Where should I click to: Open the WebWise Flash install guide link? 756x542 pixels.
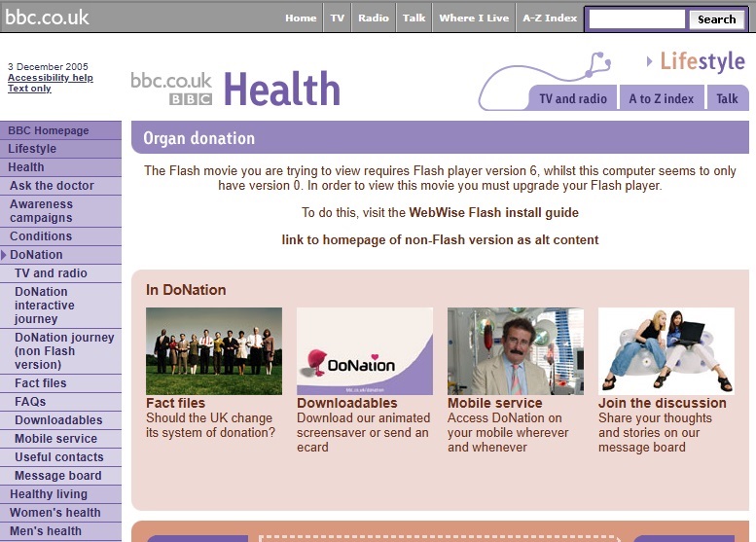[493, 213]
